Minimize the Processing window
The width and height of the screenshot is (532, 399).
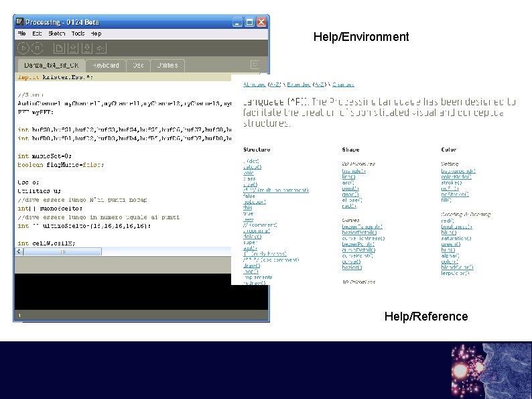237,22
